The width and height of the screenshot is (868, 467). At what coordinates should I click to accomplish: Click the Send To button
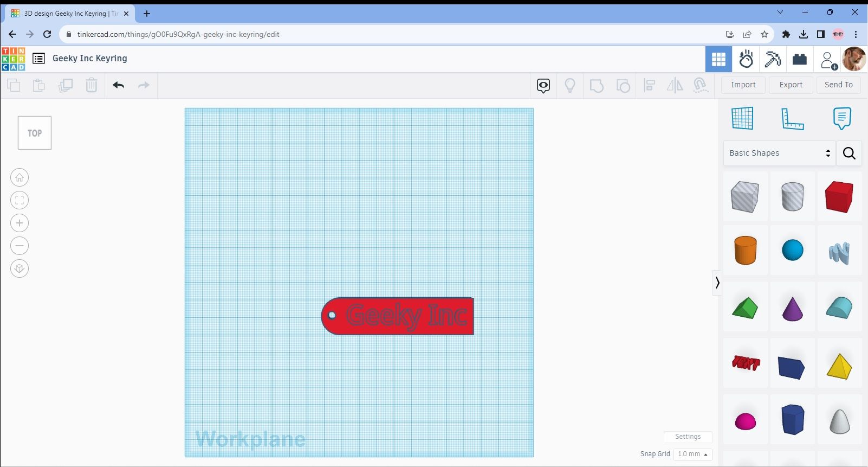[x=839, y=85]
